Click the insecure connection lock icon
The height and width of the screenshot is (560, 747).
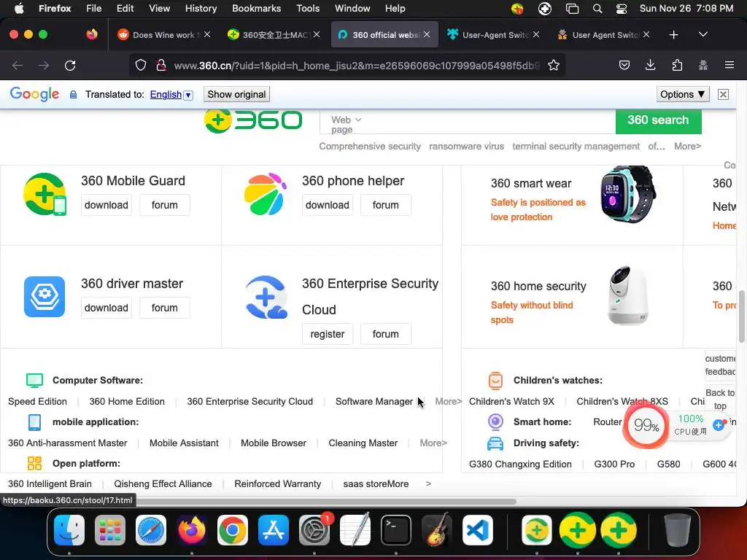click(161, 65)
